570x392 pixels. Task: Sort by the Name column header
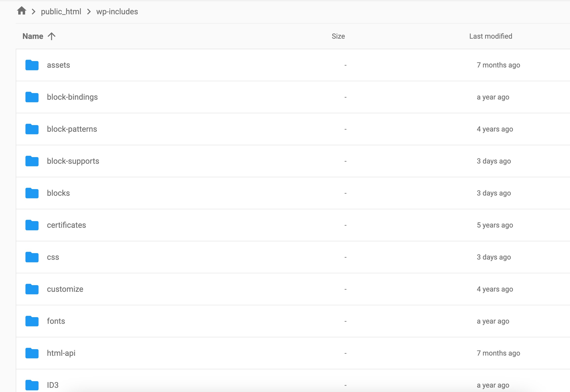pyautogui.click(x=33, y=36)
